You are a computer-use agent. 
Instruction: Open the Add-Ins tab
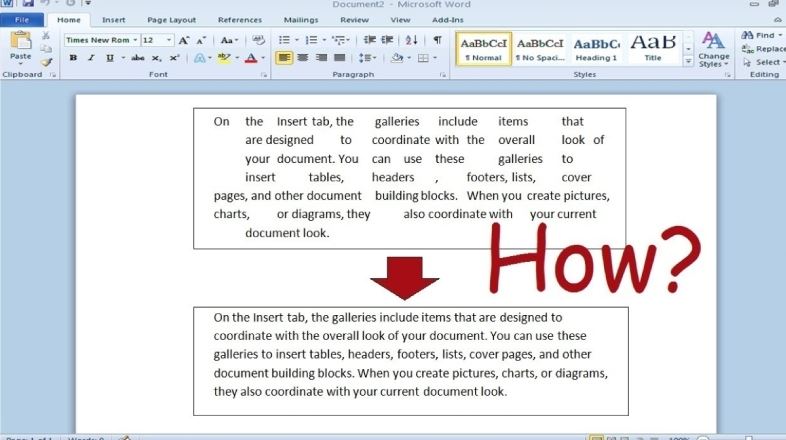(x=448, y=20)
